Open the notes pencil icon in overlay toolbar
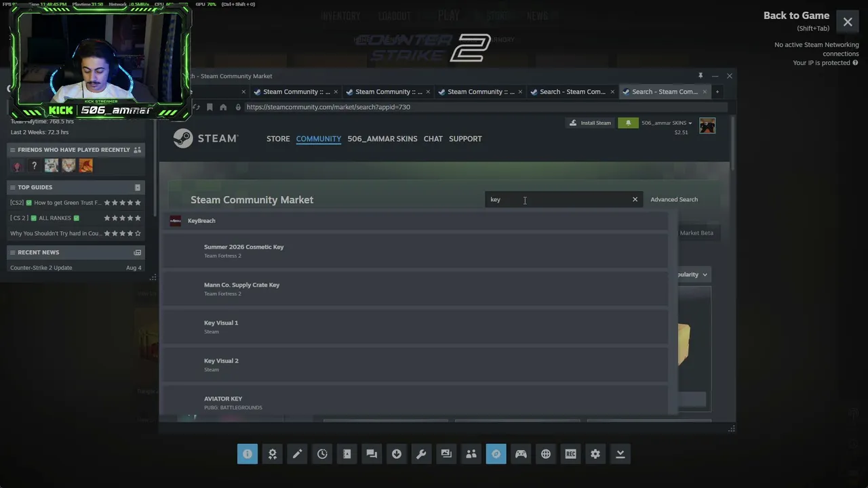 297,454
